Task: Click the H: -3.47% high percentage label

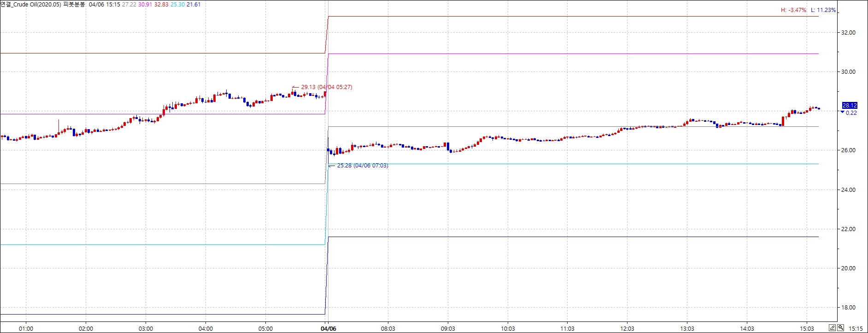Action: pyautogui.click(x=793, y=10)
